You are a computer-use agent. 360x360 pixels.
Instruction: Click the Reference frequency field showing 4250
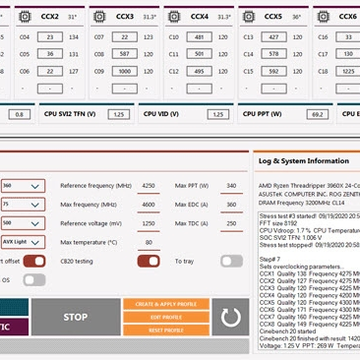click(149, 186)
